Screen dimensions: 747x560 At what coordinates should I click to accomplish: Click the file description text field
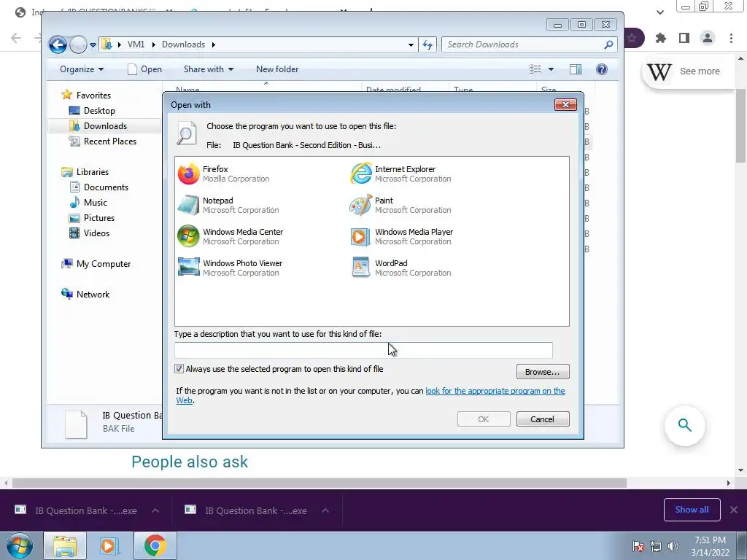[x=363, y=350]
